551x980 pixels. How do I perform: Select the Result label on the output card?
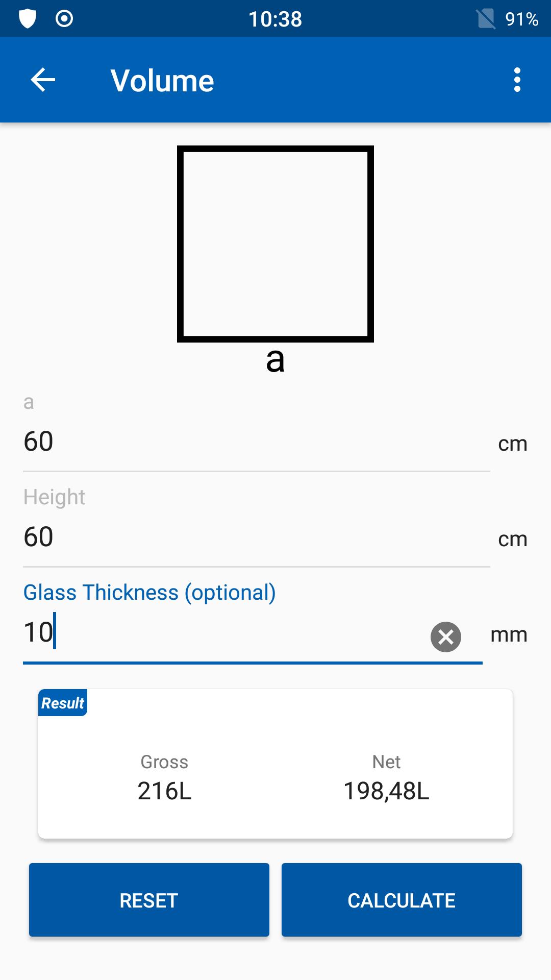[x=63, y=703]
